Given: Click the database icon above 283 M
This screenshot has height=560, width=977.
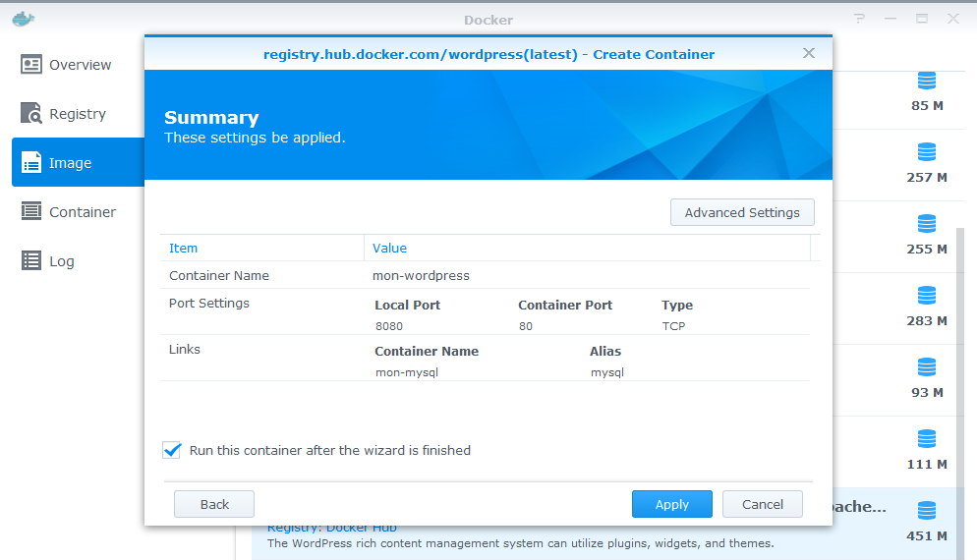Looking at the screenshot, I should [926, 296].
